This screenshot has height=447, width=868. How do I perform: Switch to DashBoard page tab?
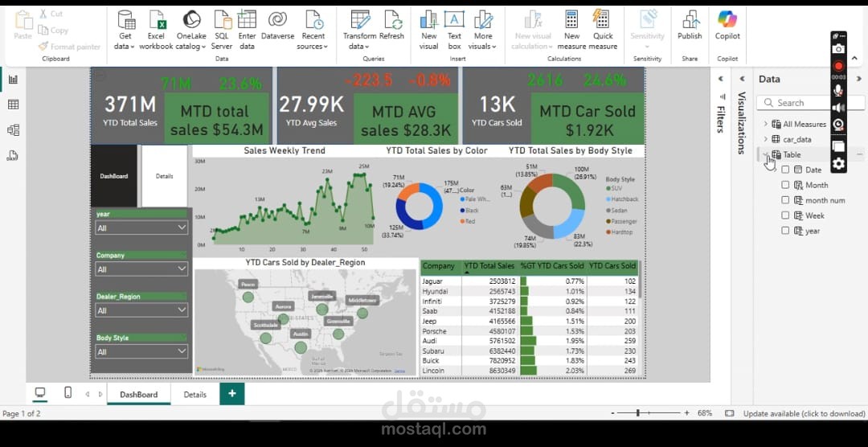(139, 395)
